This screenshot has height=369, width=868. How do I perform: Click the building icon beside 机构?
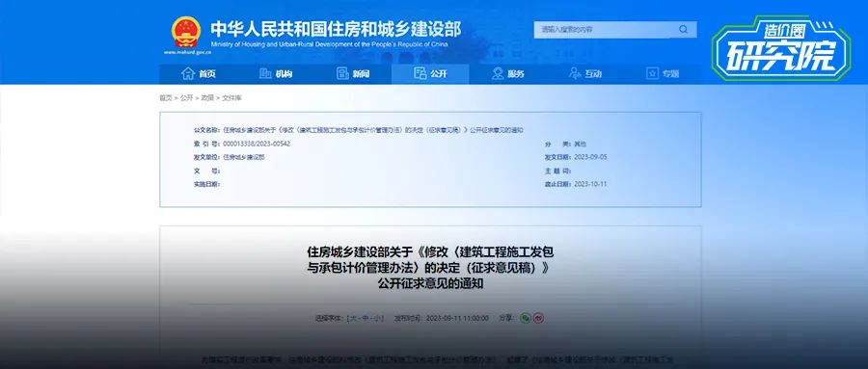click(x=265, y=73)
